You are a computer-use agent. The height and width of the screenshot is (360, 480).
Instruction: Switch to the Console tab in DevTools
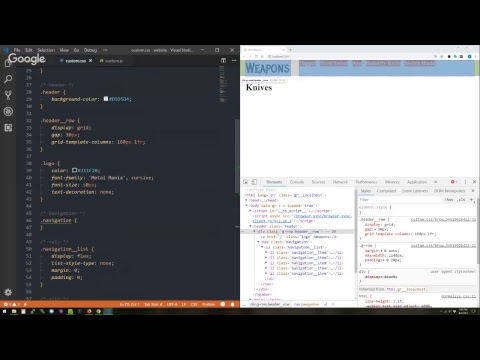(297, 182)
